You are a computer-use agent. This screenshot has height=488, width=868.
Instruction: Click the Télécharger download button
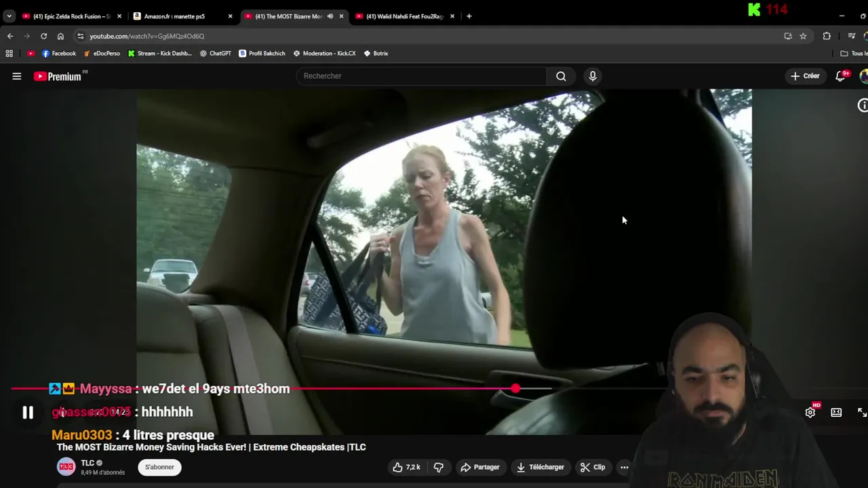click(x=540, y=467)
